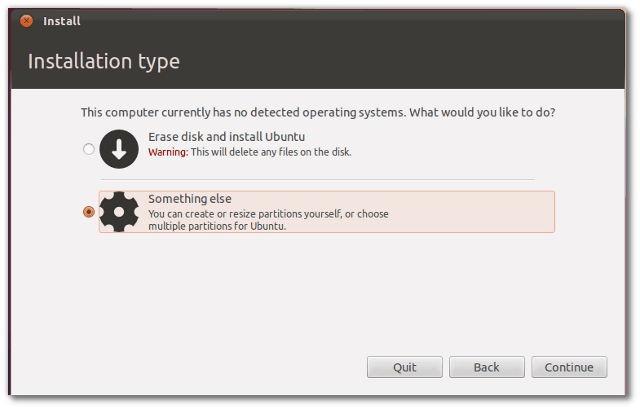Image resolution: width=640 pixels, height=409 pixels.
Task: Click the 'multiple partitions for Ubuntu' text line
Action: coord(217,226)
